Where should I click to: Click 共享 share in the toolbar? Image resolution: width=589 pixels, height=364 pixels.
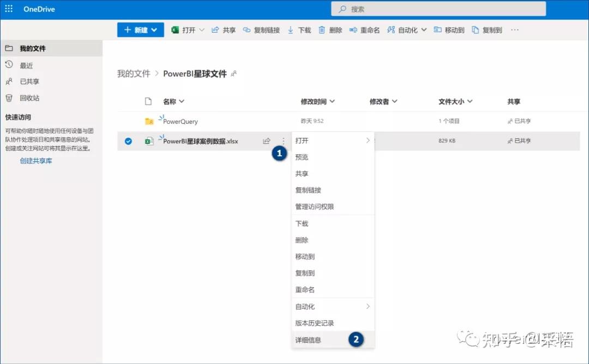pyautogui.click(x=224, y=30)
